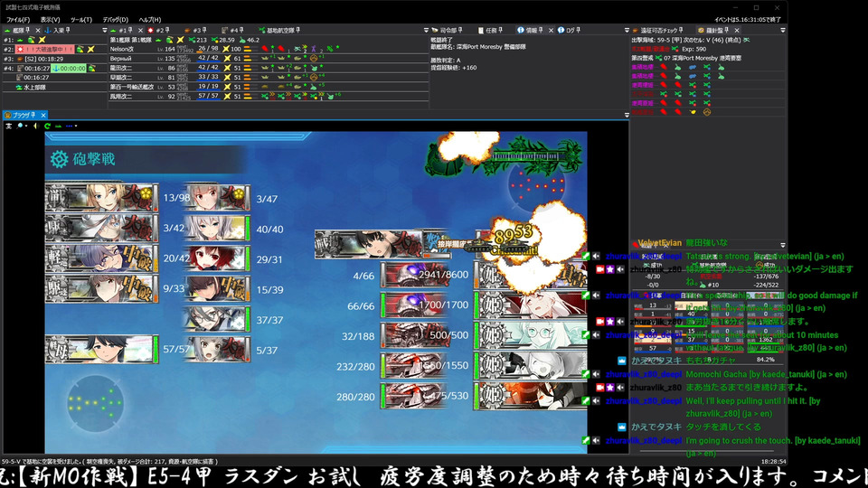Open the 司令部 tab
This screenshot has height=488, width=868.
(x=447, y=31)
